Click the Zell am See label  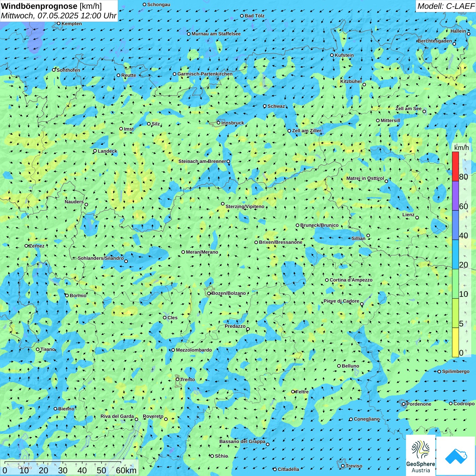pos(408,108)
